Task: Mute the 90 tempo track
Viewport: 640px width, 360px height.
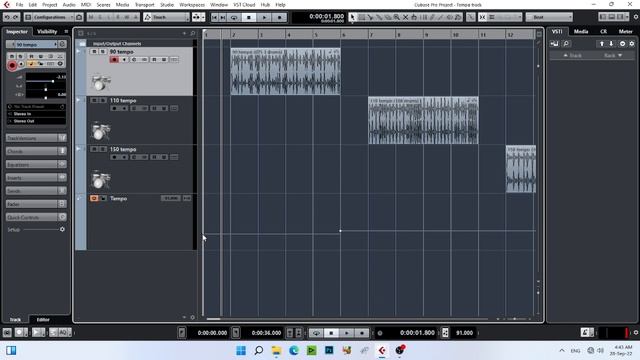Action: pos(94,51)
